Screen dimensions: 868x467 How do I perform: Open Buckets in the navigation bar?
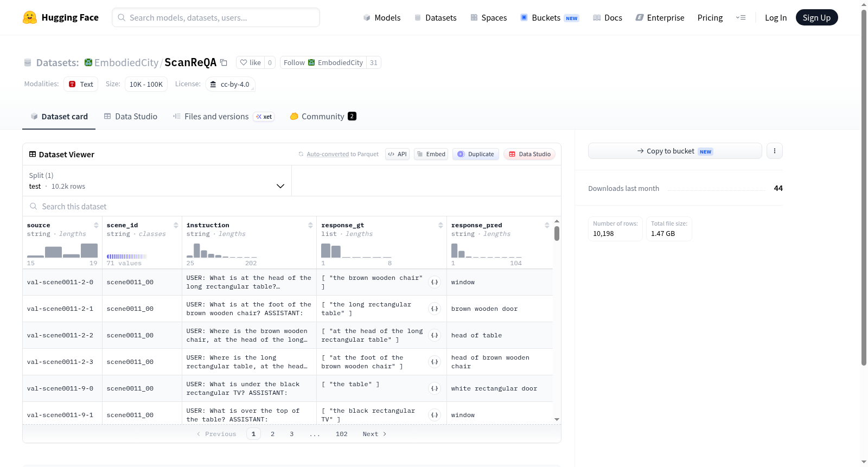tap(550, 17)
